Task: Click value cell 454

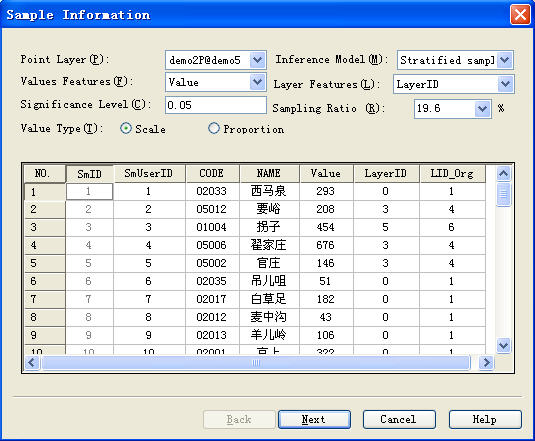Action: click(x=326, y=227)
